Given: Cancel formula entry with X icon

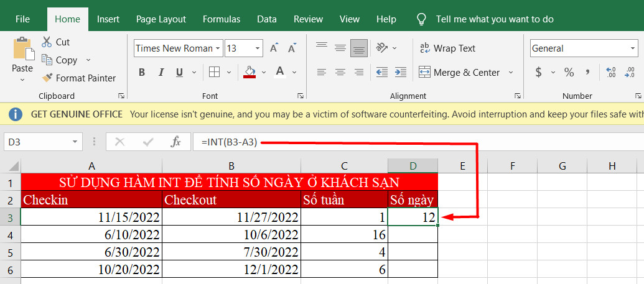Looking at the screenshot, I should (x=120, y=142).
